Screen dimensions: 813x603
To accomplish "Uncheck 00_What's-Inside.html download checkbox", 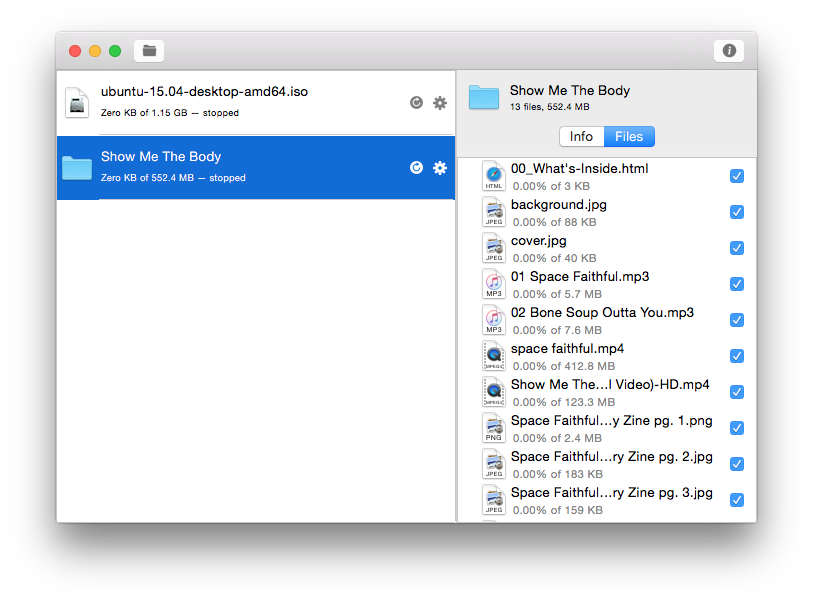I will pyautogui.click(x=737, y=176).
